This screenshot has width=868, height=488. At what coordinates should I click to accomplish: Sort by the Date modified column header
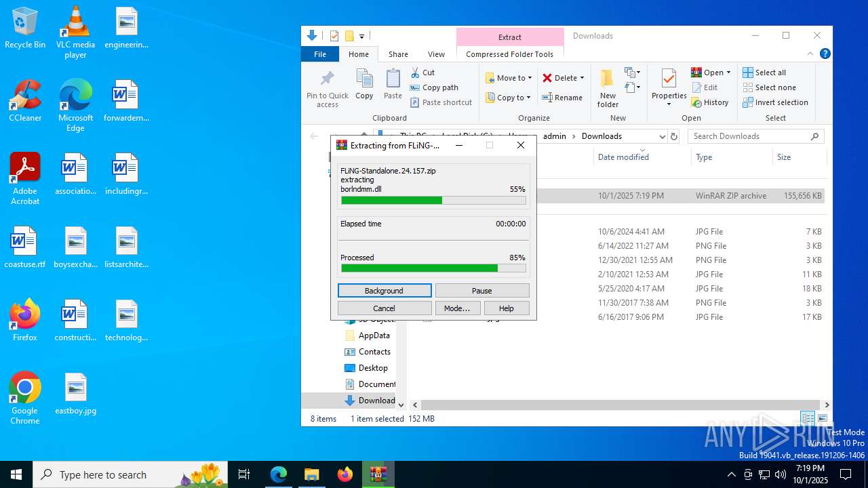644,157
